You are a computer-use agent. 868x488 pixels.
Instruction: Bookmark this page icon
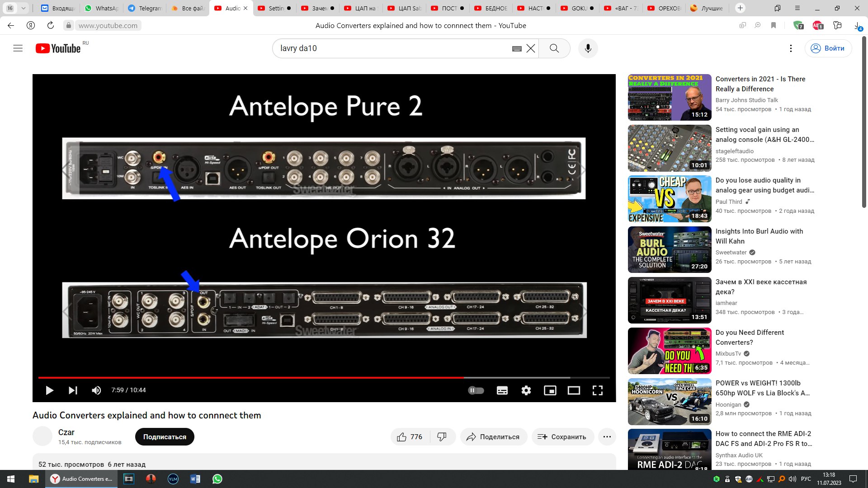pos(774,25)
